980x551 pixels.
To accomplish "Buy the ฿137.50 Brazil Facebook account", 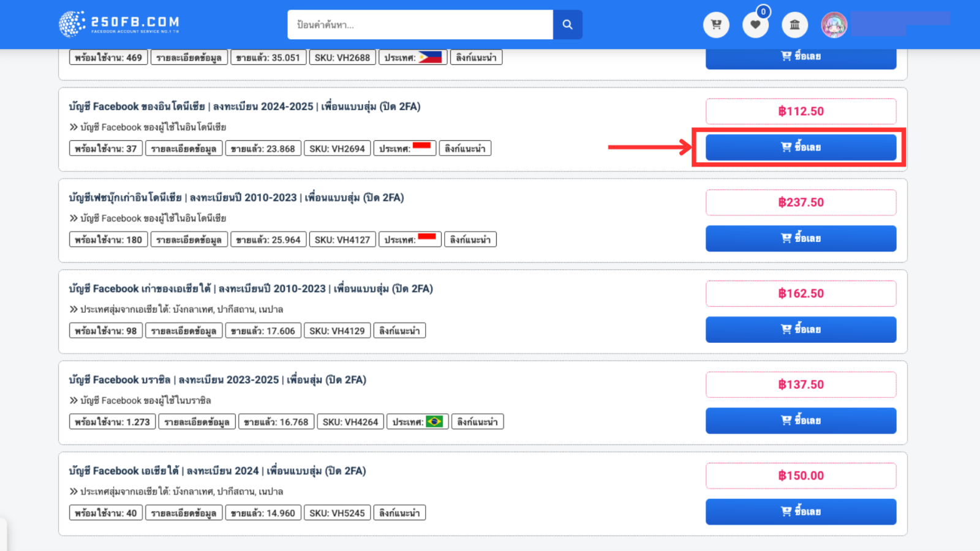I will pos(801,421).
